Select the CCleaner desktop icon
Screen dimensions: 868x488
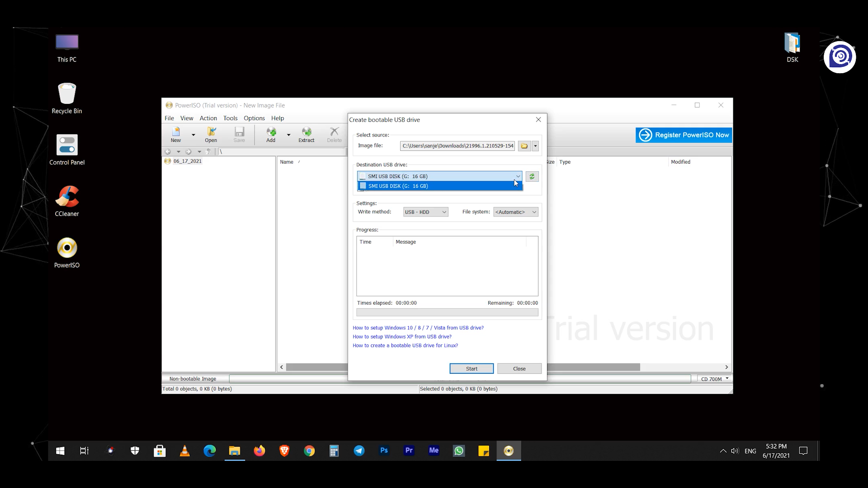(x=67, y=202)
